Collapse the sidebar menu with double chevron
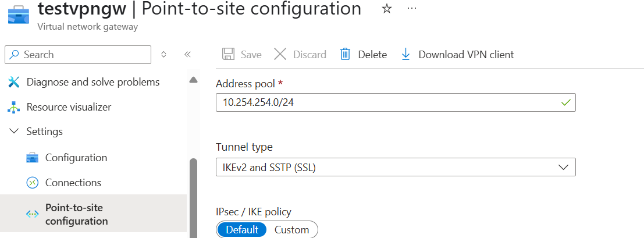This screenshot has width=644, height=238. click(187, 55)
